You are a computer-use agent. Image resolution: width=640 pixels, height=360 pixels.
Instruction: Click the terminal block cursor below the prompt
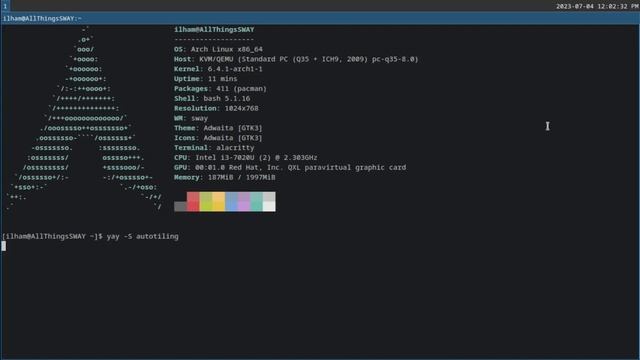point(4,246)
